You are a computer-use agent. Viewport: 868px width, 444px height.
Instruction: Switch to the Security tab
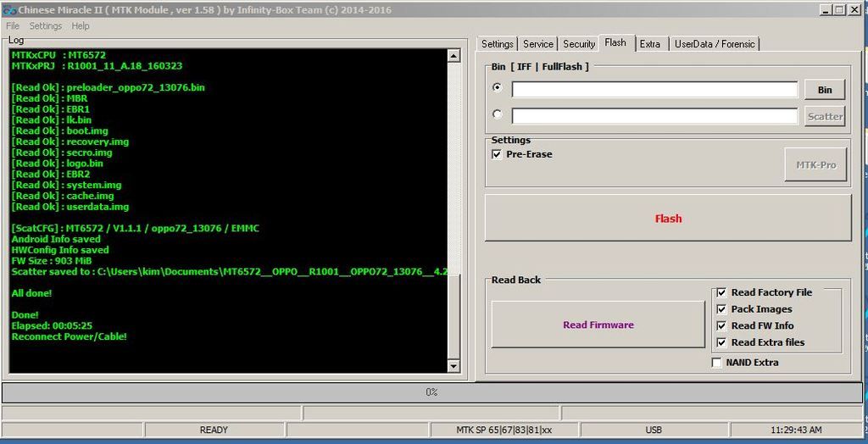coord(579,44)
